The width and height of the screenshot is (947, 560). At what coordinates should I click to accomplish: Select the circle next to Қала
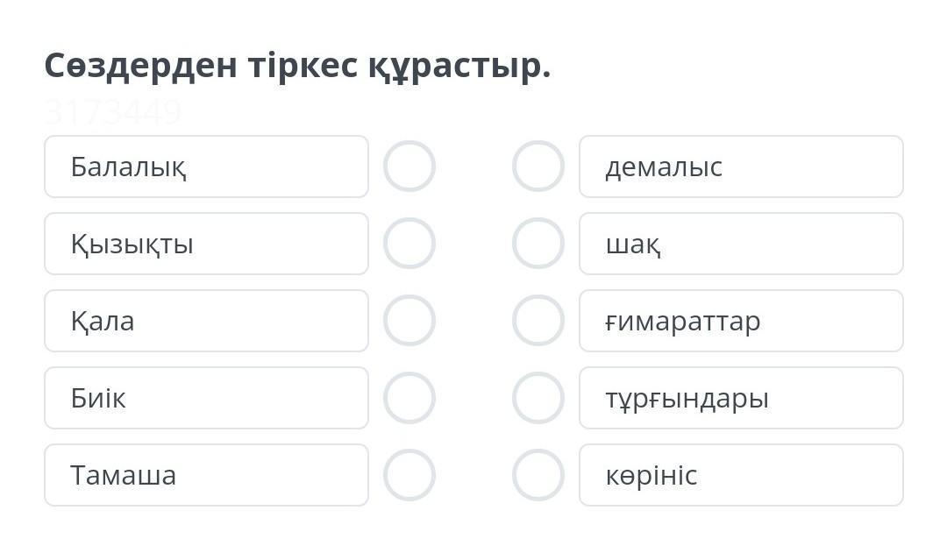(x=409, y=321)
